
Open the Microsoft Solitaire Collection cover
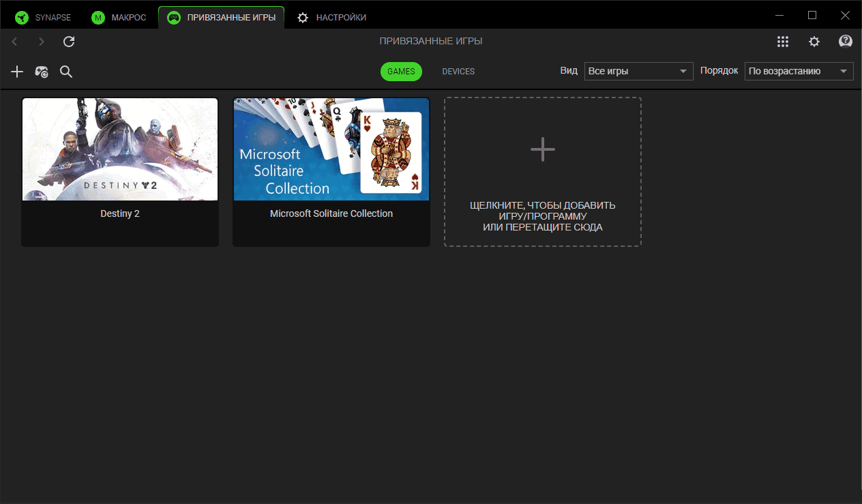coord(331,149)
